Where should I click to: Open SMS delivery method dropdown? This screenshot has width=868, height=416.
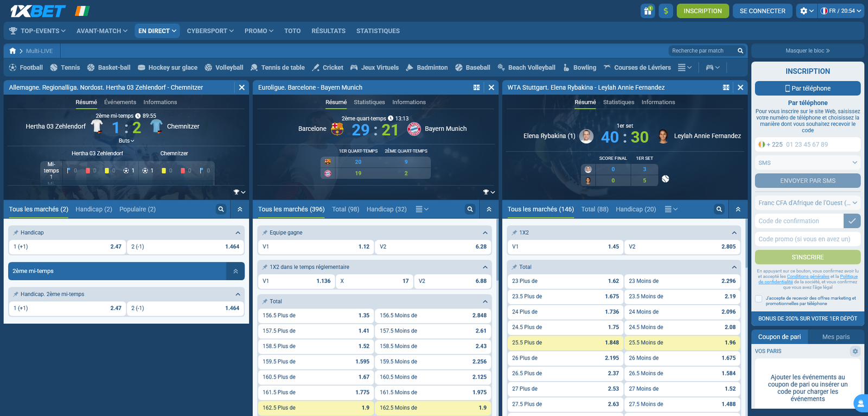click(808, 163)
